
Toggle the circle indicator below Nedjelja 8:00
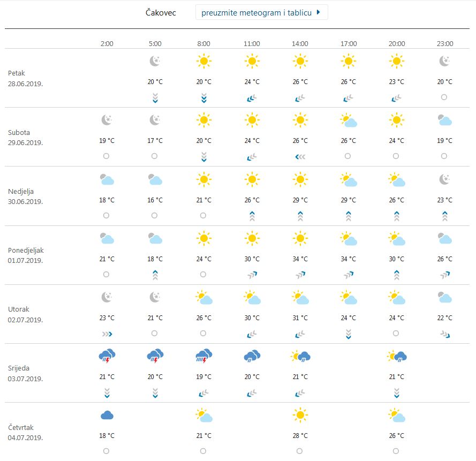pos(203,216)
